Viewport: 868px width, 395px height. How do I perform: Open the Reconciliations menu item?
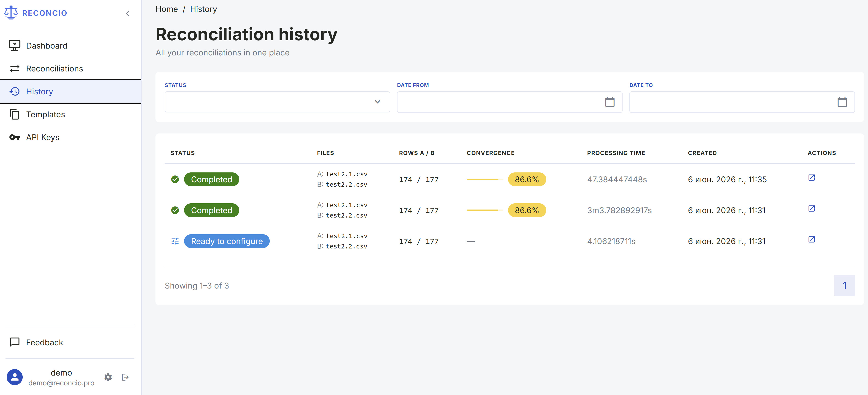click(71, 68)
